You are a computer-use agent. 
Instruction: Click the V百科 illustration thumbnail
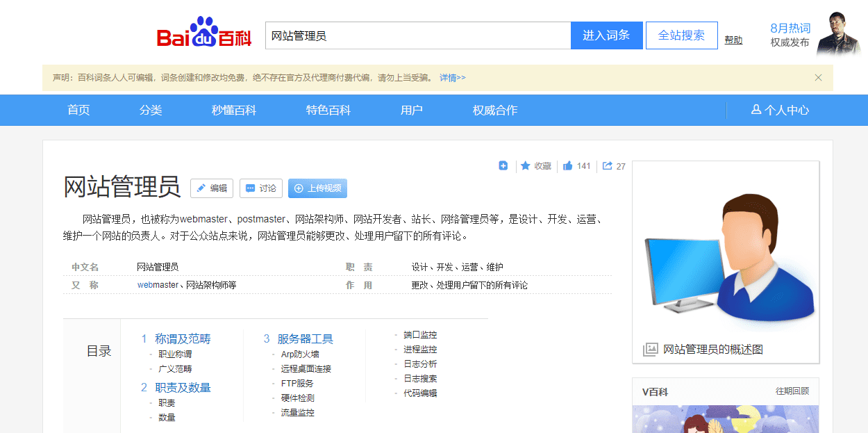(x=726, y=419)
